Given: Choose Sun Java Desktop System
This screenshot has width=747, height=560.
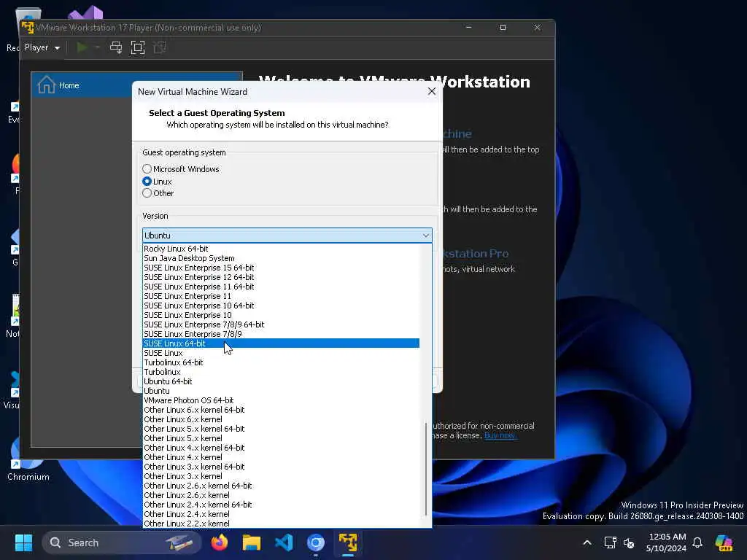Looking at the screenshot, I should [281, 258].
